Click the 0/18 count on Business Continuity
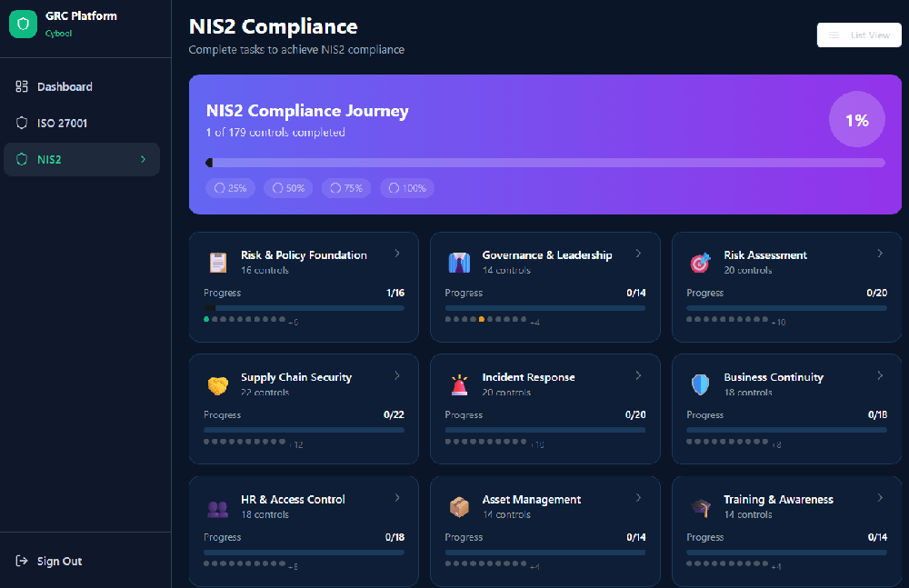Viewport: 909px width, 588px height. pyautogui.click(x=877, y=414)
